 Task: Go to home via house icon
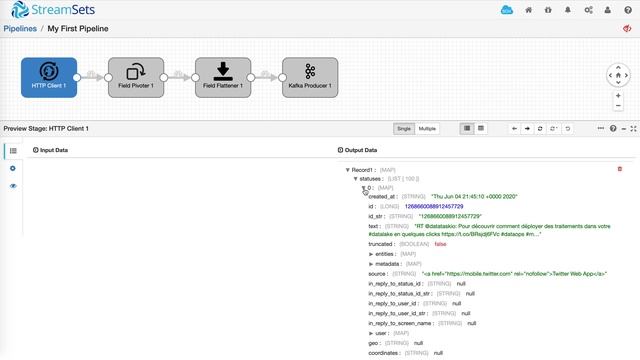pos(528,10)
